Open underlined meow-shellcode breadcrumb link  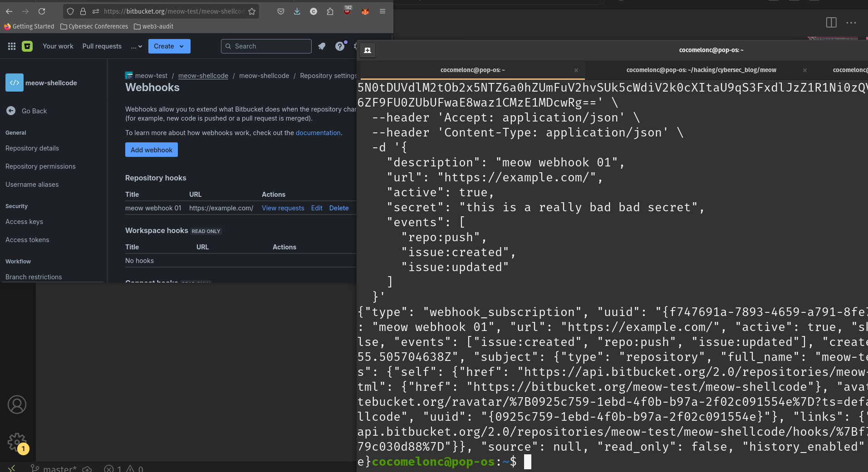[x=203, y=76]
